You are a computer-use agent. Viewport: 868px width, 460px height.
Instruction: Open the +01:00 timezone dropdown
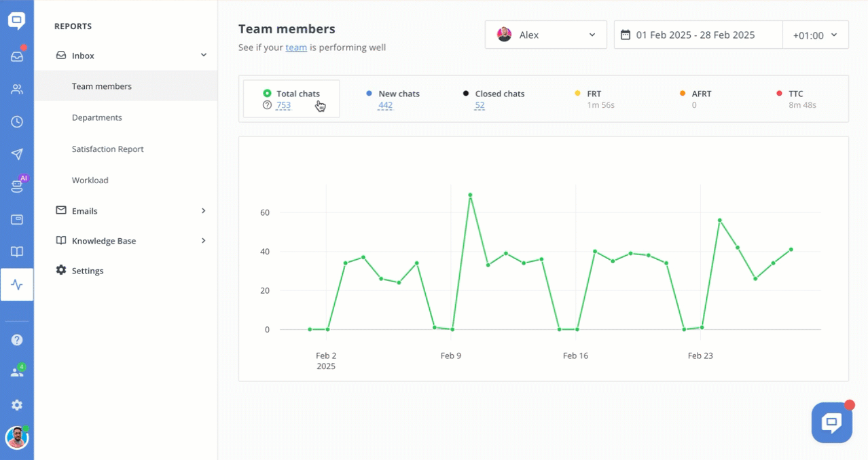[815, 35]
